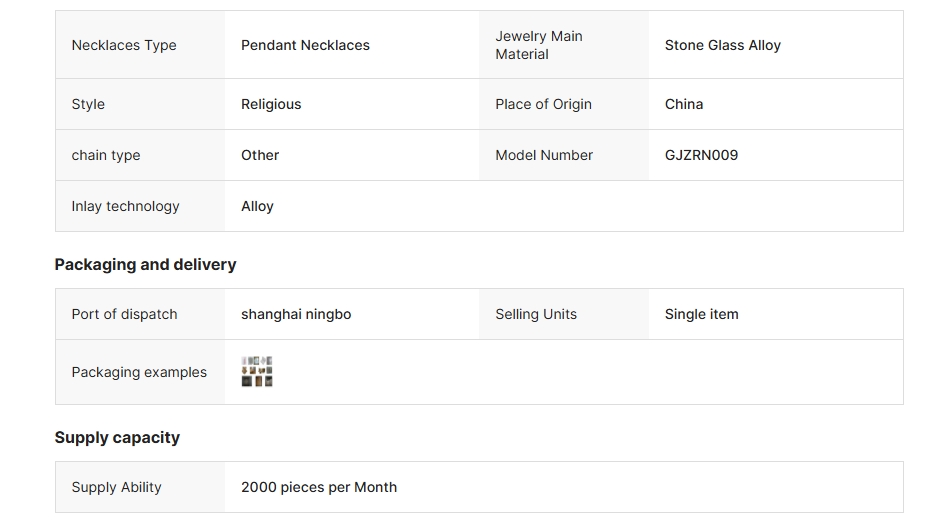This screenshot has height=520, width=943.
Task: Select the Pendant Necklaces value text
Action: point(305,45)
